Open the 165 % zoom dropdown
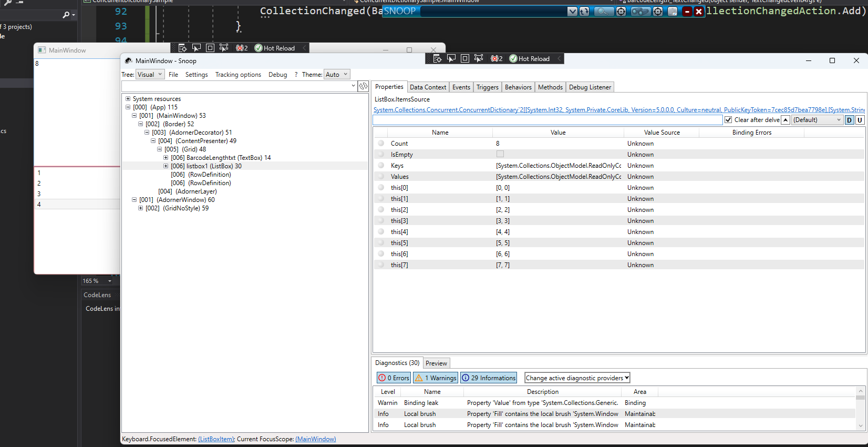868x447 pixels. 110,281
